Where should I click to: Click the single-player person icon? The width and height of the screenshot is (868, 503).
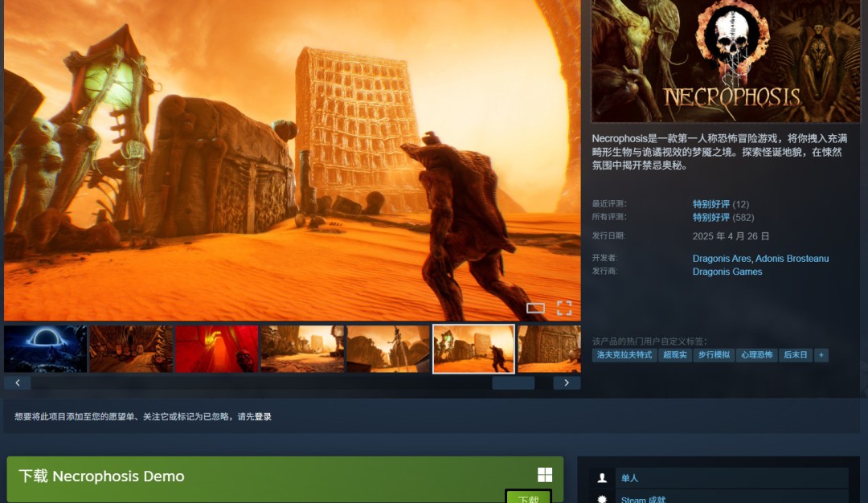(x=602, y=478)
